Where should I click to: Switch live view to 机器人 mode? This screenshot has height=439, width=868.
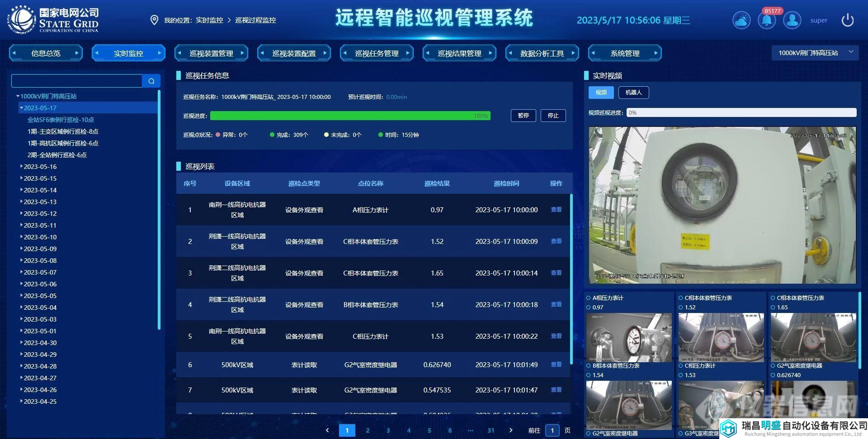(x=633, y=93)
